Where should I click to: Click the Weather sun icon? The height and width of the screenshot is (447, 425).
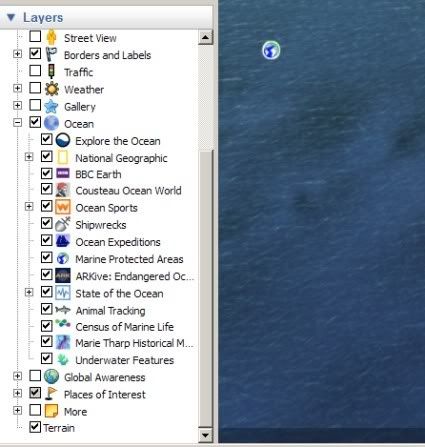pyautogui.click(x=52, y=89)
